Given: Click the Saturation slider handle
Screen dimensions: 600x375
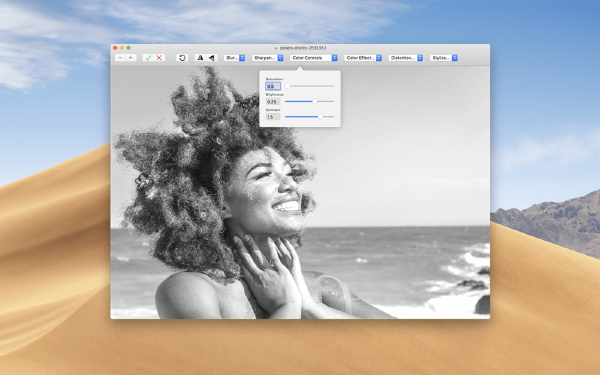Looking at the screenshot, I should pyautogui.click(x=287, y=86).
